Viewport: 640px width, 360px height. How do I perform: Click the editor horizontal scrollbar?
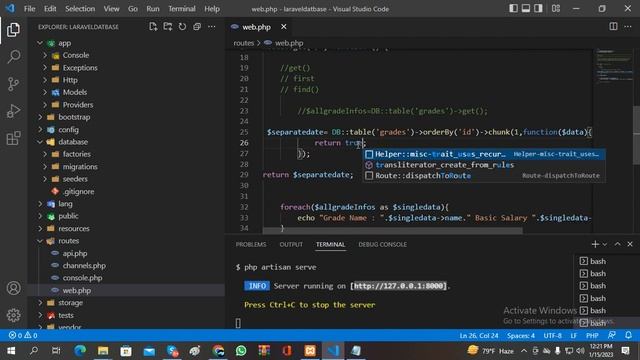tap(392, 231)
